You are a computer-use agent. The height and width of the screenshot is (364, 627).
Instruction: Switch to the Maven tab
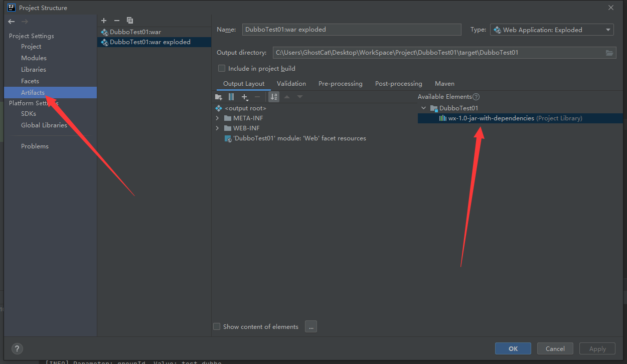[x=445, y=84]
